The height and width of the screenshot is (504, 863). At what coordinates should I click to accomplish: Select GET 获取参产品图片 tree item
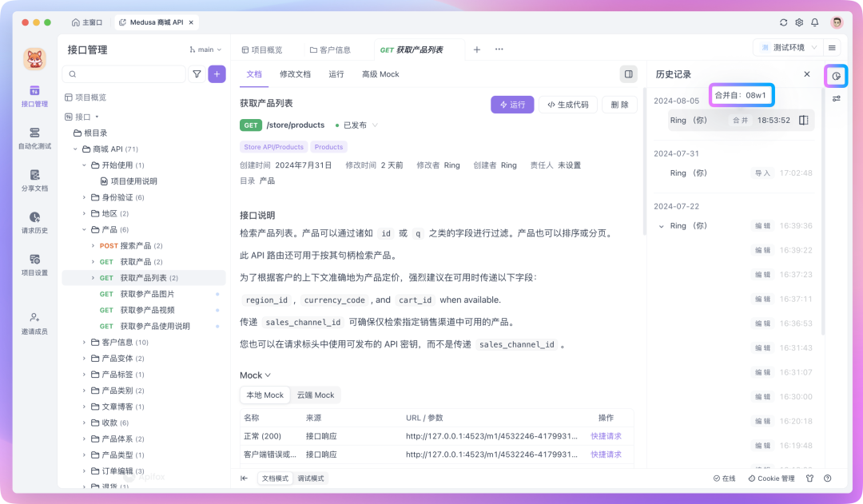(137, 295)
